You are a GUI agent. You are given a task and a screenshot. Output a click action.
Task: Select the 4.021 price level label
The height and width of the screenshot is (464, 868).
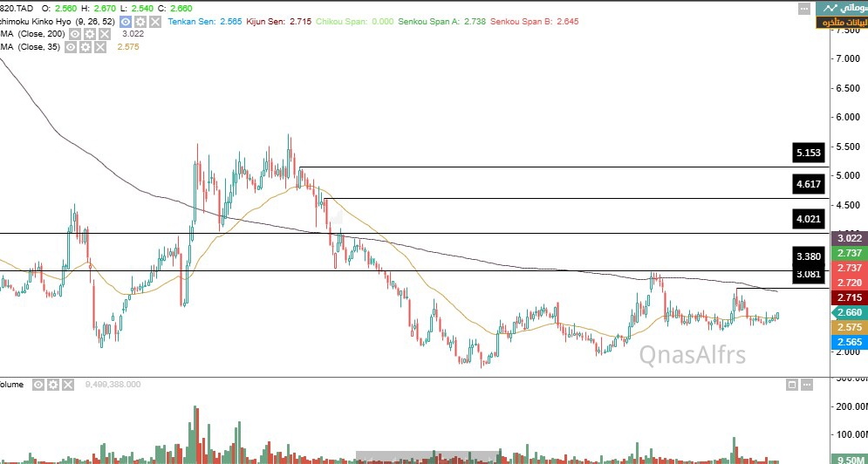pos(808,219)
